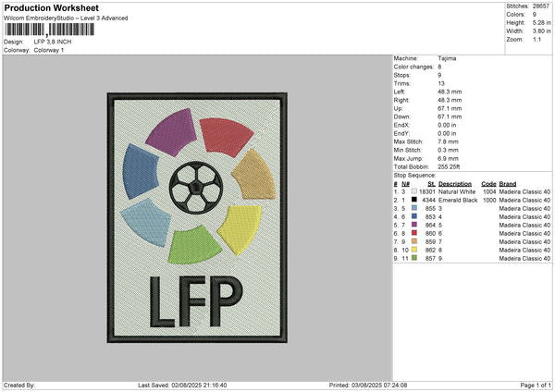Select the light blue swatch in stop 3
Screen dimensions: 555x392
414,208
